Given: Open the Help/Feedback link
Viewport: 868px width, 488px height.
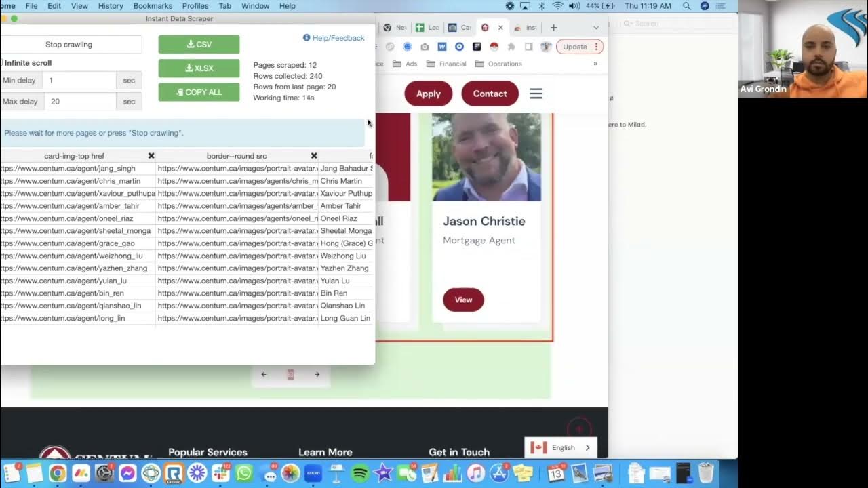Looking at the screenshot, I should pos(334,38).
